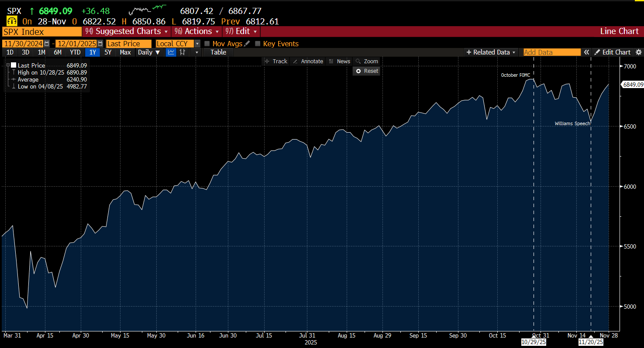Select the 1D time range tab

[x=10, y=52]
